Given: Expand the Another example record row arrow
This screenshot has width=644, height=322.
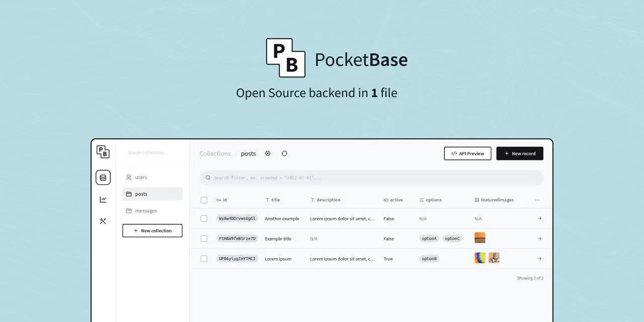Looking at the screenshot, I should 539,218.
